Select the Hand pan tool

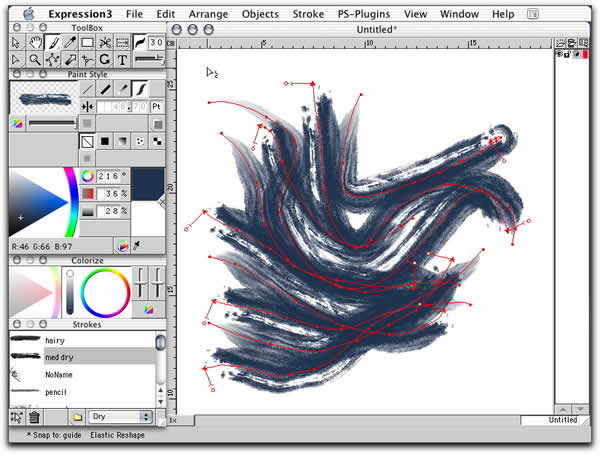[x=35, y=42]
